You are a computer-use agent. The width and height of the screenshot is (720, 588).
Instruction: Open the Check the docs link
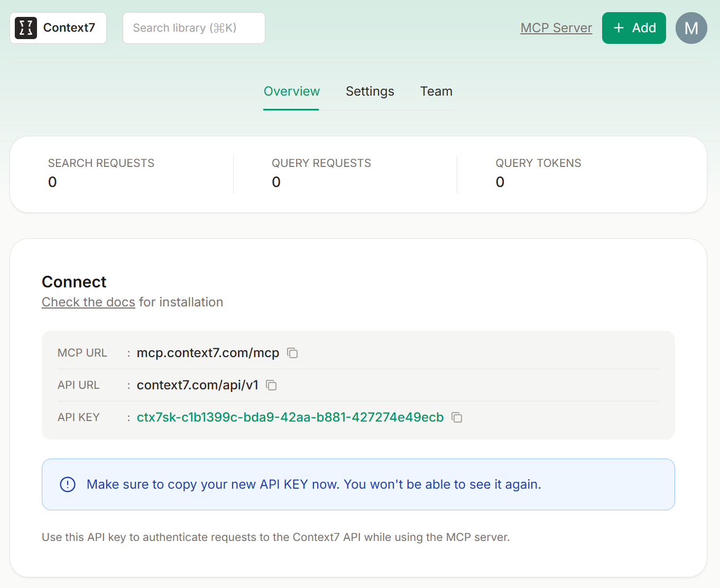point(88,302)
